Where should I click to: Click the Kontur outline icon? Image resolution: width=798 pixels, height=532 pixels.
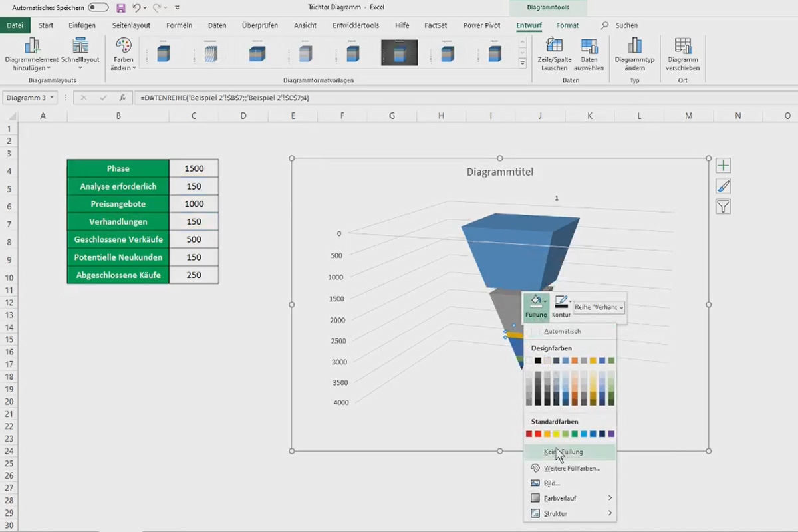click(561, 303)
